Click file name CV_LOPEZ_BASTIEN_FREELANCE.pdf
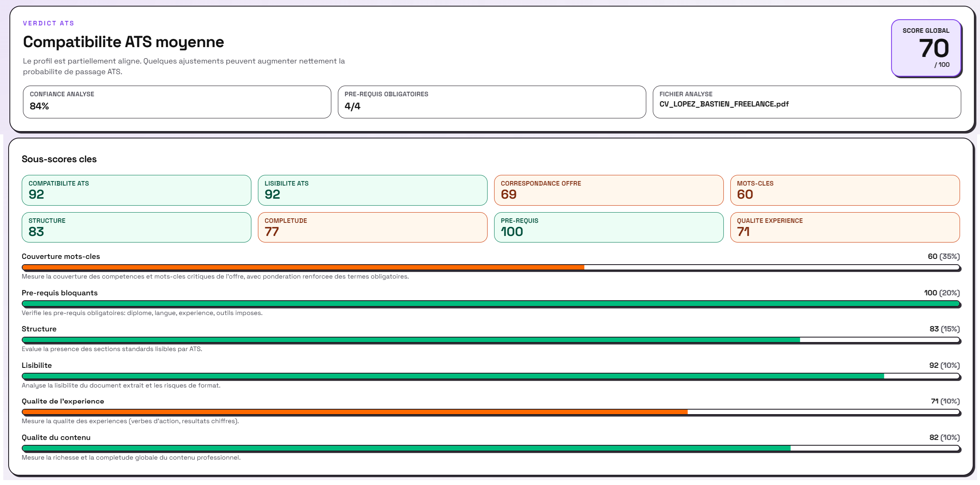 (x=724, y=104)
